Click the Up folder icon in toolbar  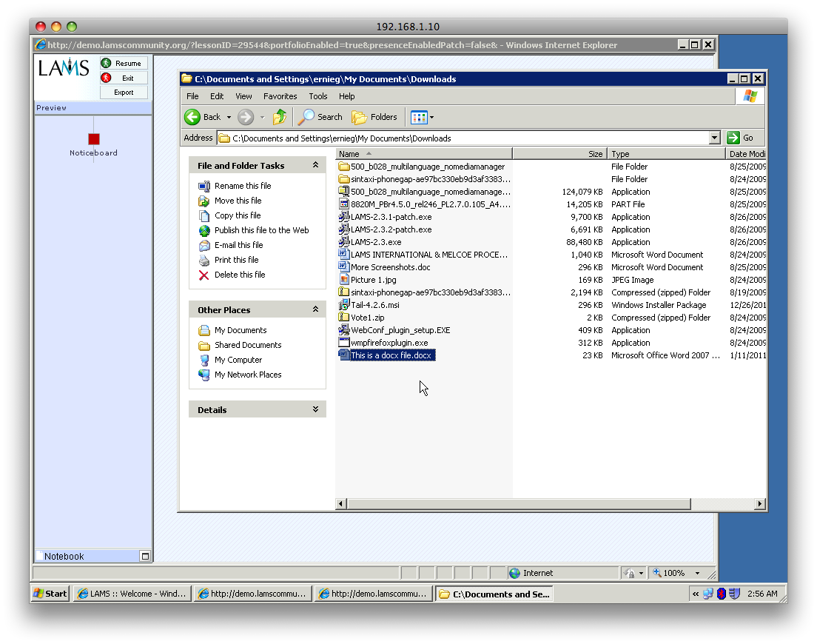coord(280,117)
